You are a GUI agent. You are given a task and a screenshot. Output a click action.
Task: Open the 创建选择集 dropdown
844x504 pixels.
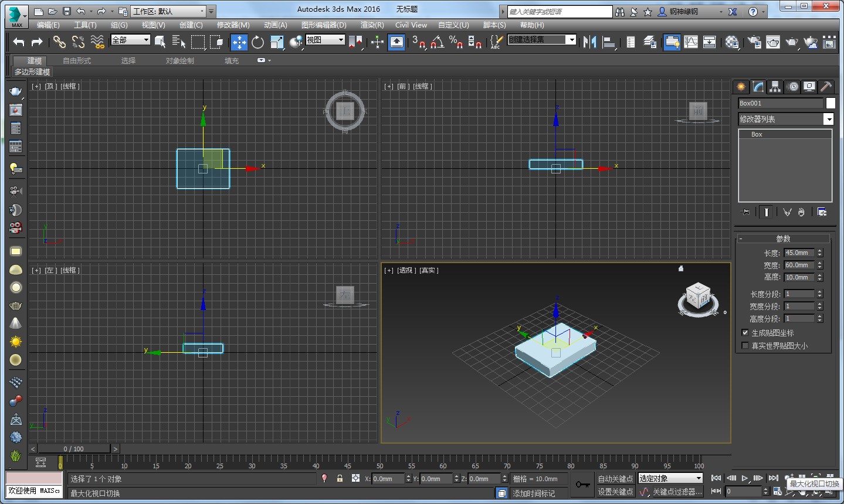[571, 39]
